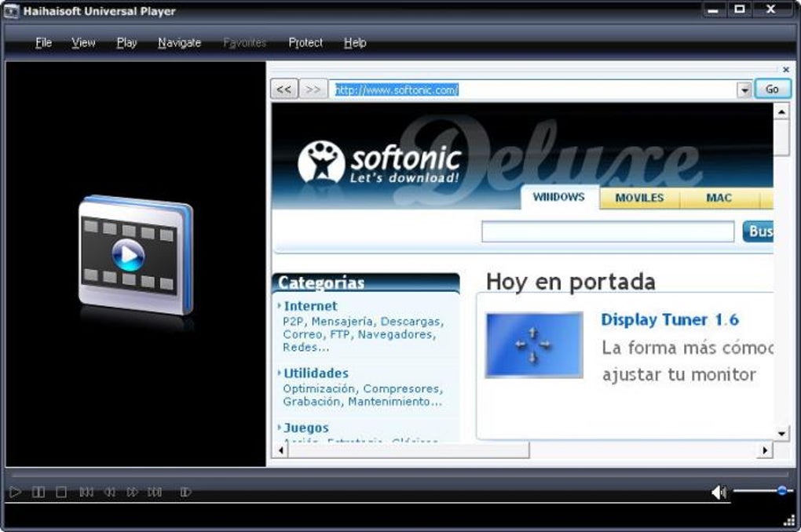Click the Softonic search input box

click(x=608, y=231)
